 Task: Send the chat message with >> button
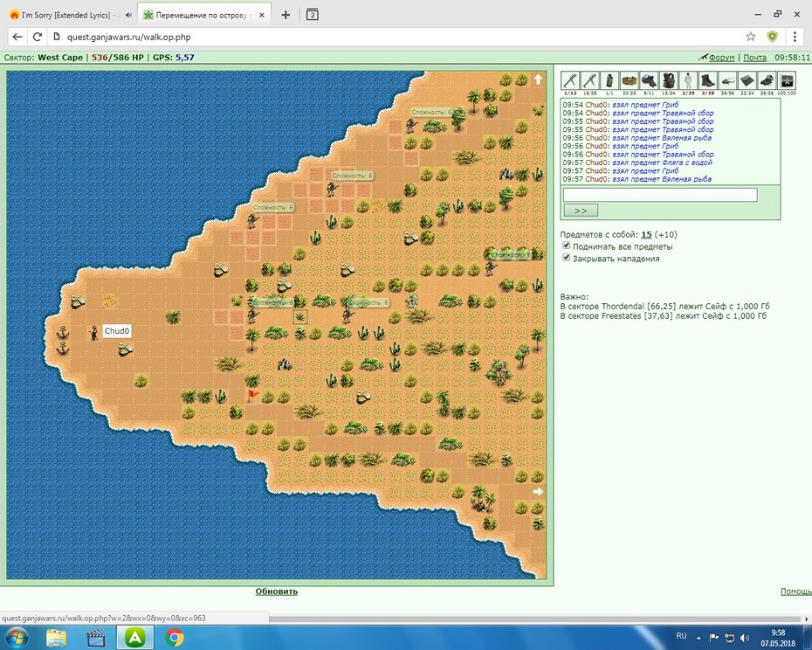click(x=581, y=210)
